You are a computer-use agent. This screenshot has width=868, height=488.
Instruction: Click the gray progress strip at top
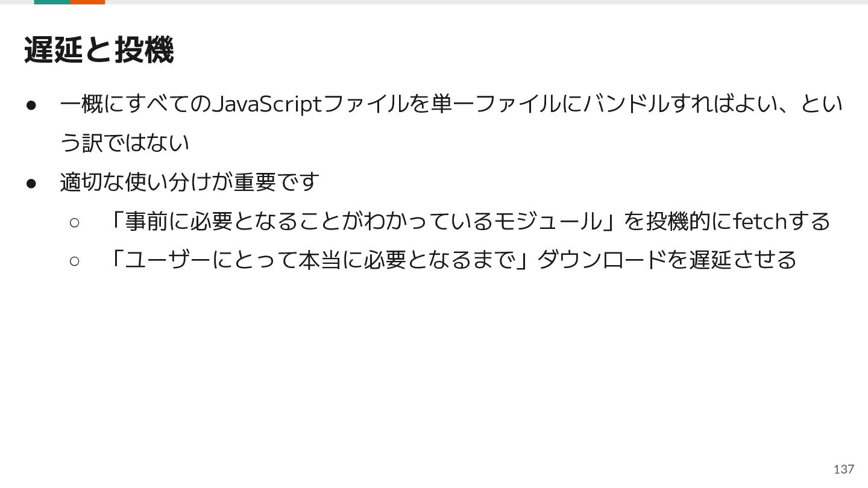coord(486,2)
